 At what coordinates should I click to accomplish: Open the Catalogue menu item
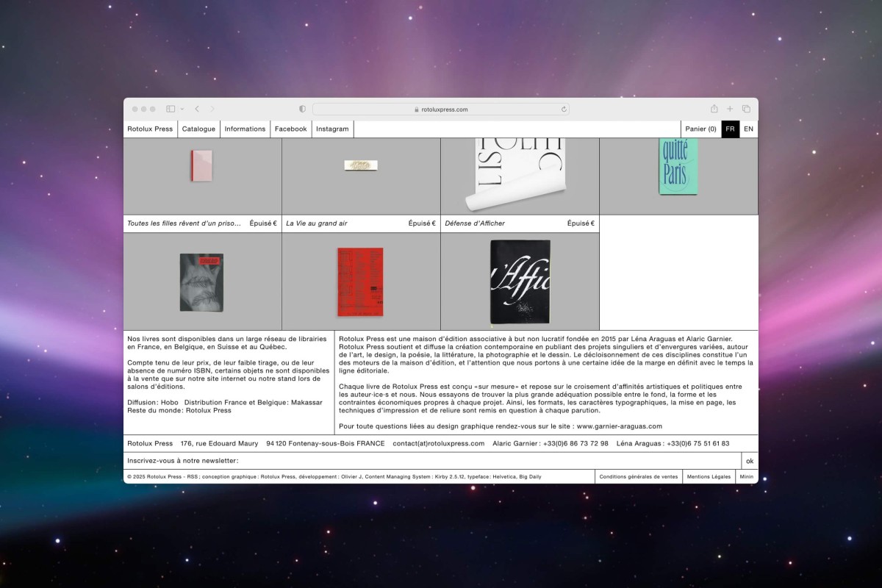pos(198,129)
